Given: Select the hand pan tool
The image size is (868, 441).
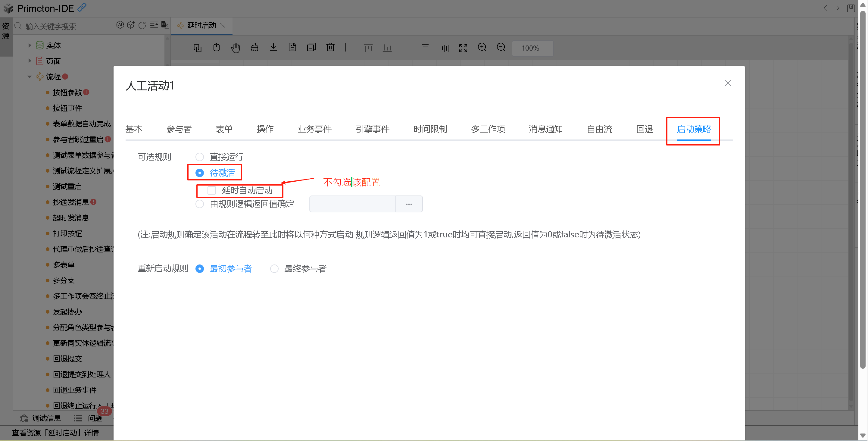Looking at the screenshot, I should 235,48.
